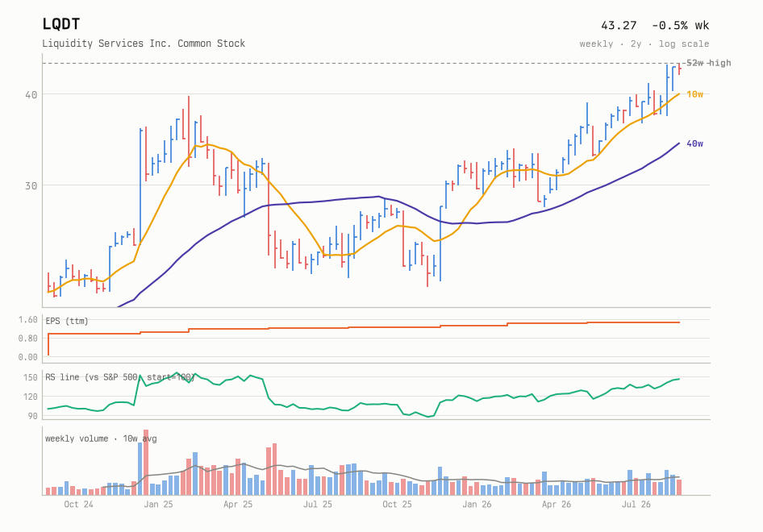Click the 30 price axis label
The image size is (763, 532).
coord(31,185)
